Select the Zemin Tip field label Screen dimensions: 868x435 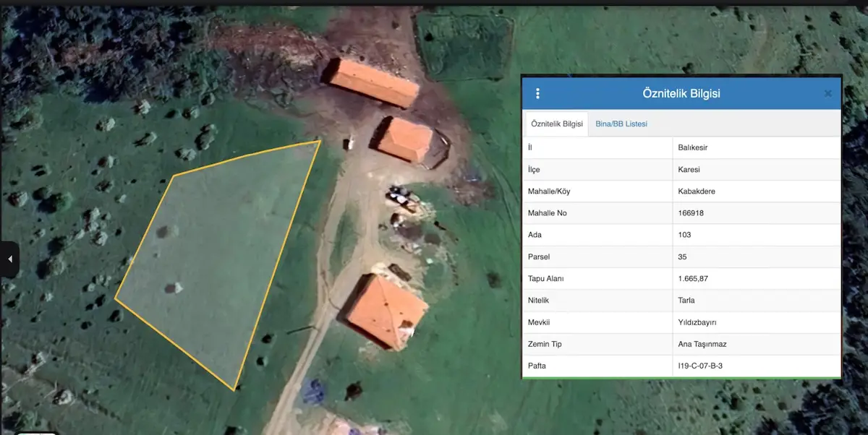pos(545,344)
